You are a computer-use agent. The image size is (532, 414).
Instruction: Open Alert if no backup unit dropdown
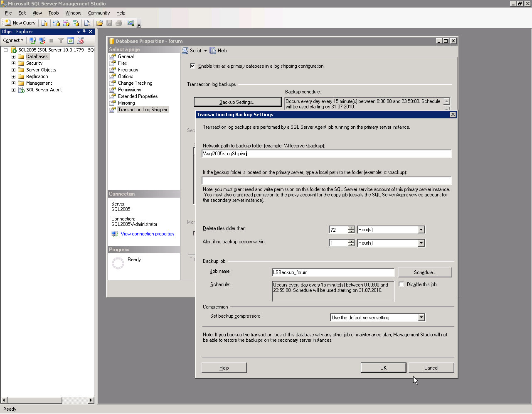tap(421, 243)
